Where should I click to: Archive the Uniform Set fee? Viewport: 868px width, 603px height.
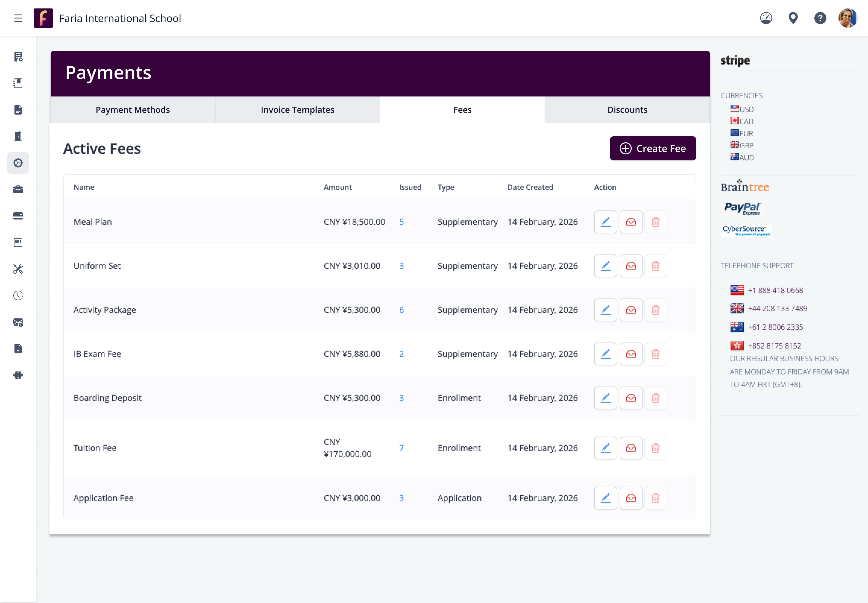(631, 266)
